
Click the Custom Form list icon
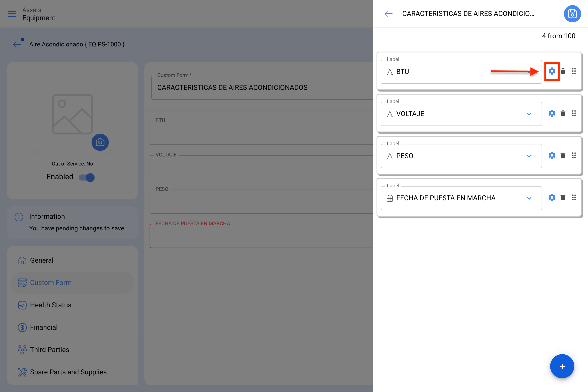point(22,282)
